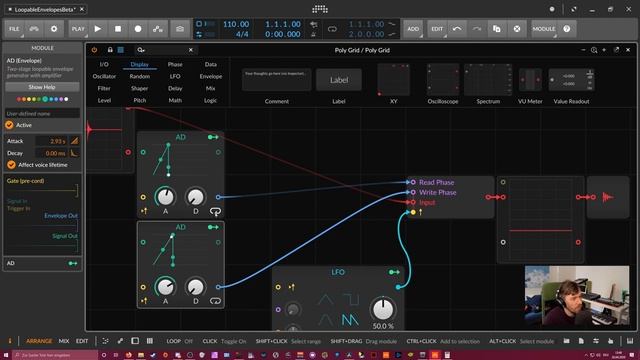
Task: Switch to ARRANGE view
Action: click(39, 341)
